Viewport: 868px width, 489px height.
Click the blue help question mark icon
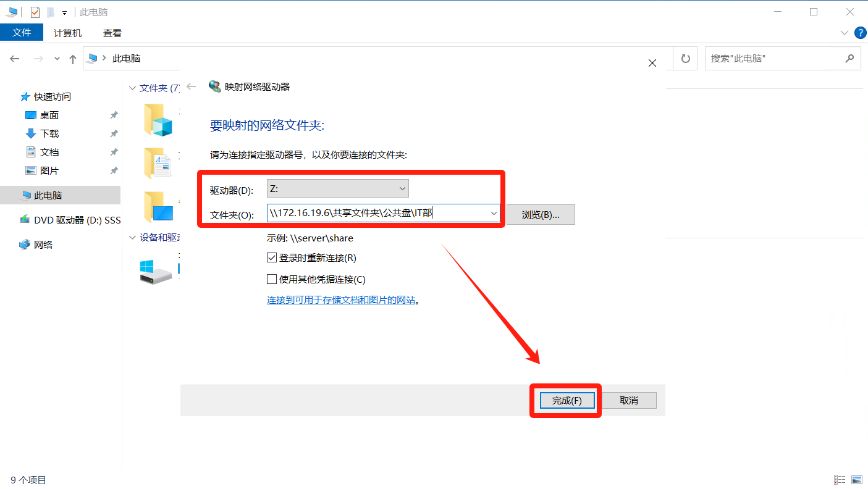click(859, 33)
